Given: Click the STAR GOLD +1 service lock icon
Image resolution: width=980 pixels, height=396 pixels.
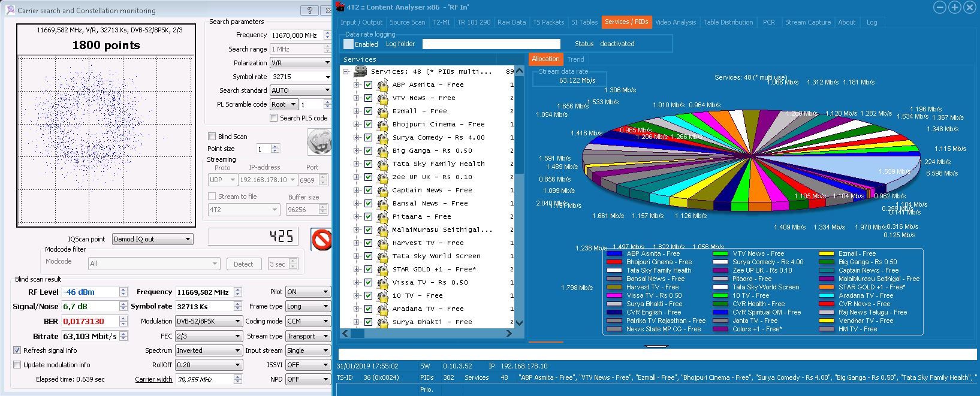Looking at the screenshot, I should [382, 270].
